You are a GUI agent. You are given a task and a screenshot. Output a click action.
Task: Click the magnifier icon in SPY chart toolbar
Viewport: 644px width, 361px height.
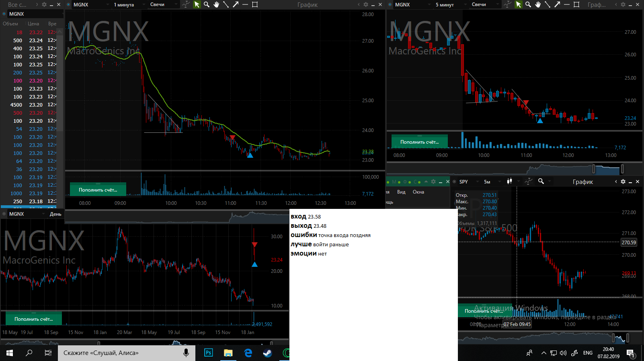point(541,181)
